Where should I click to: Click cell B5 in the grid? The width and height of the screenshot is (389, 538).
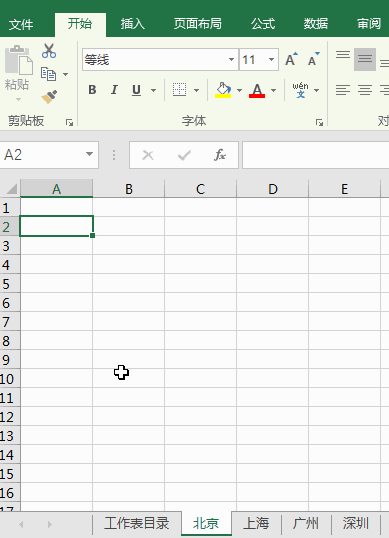pos(129,283)
